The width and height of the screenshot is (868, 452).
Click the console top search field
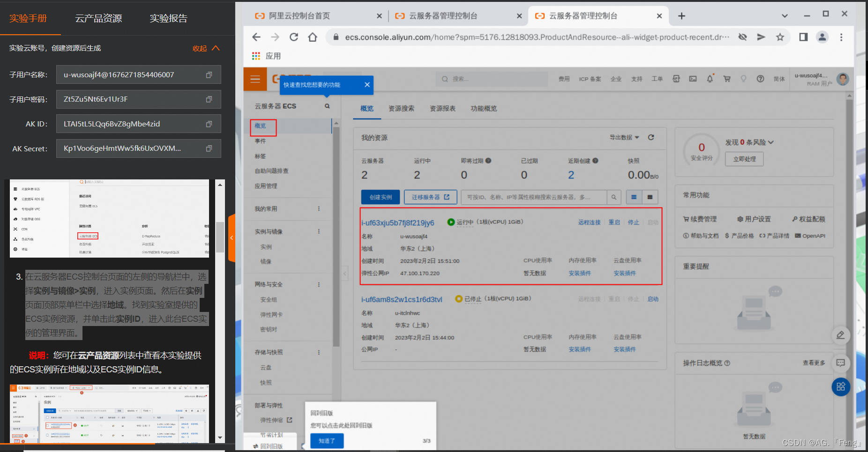point(492,79)
